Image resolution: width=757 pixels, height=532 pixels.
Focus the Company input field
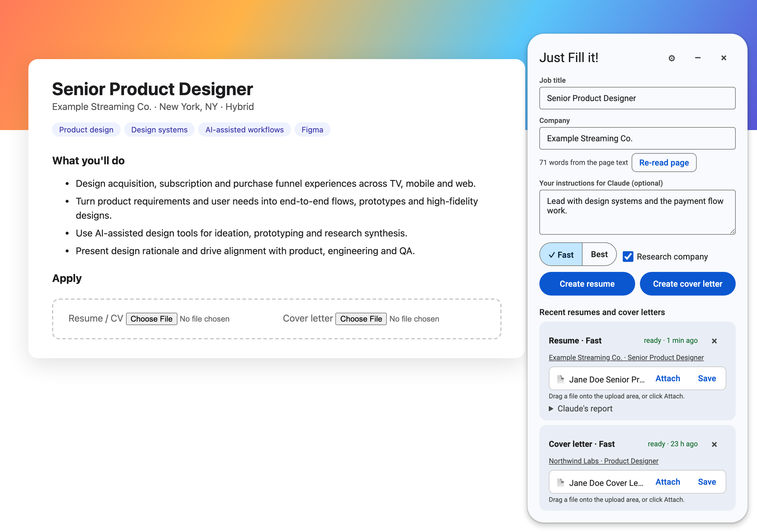pyautogui.click(x=637, y=138)
